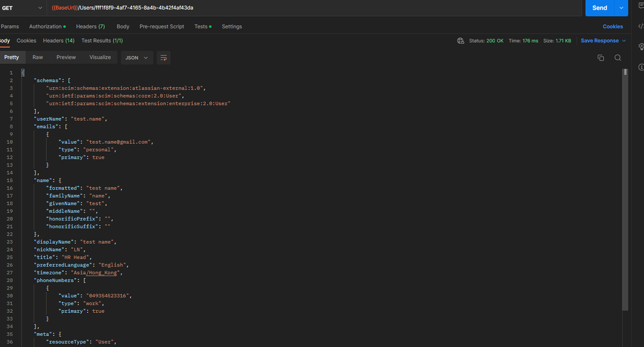Open the response Cookies tab
This screenshot has width=644, height=347.
(x=26, y=41)
